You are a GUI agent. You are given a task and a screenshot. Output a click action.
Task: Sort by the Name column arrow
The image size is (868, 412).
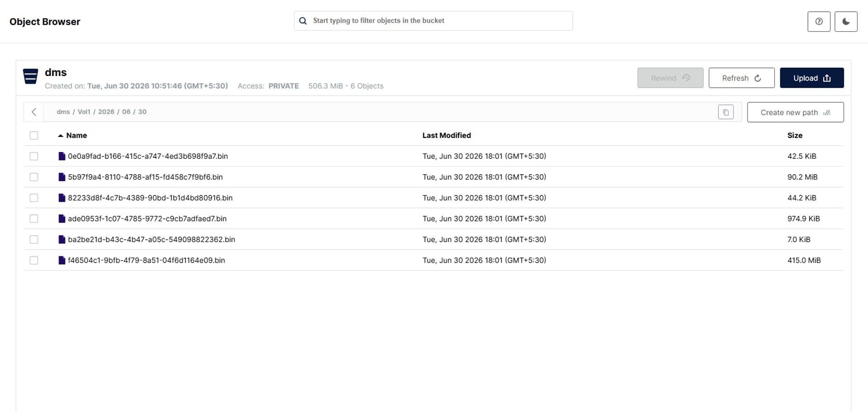[61, 136]
